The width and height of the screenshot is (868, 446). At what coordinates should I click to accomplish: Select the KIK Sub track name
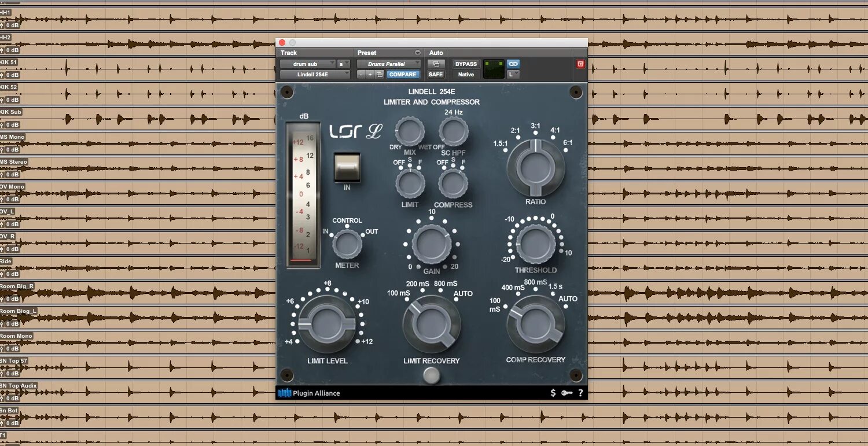tap(11, 112)
